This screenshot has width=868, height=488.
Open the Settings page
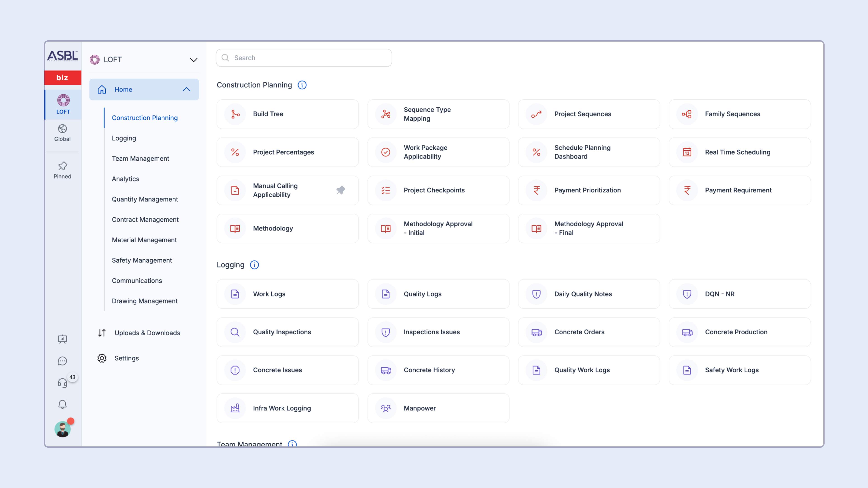pyautogui.click(x=127, y=358)
